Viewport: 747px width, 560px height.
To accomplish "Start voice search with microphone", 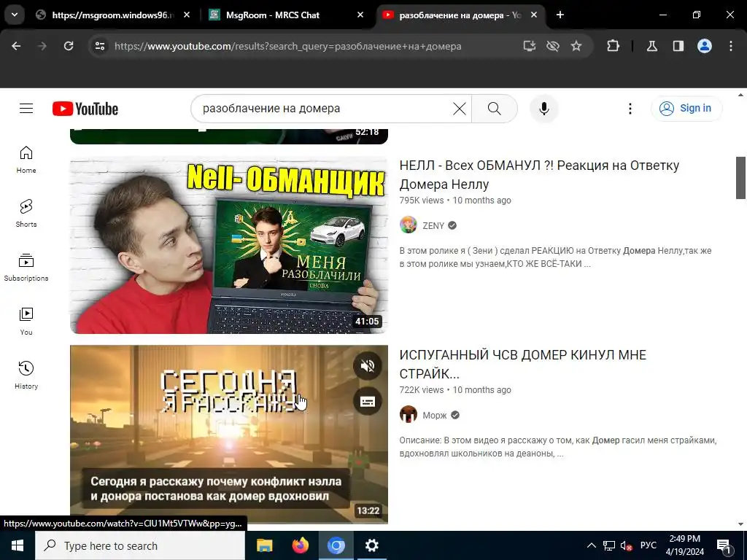I will click(543, 109).
